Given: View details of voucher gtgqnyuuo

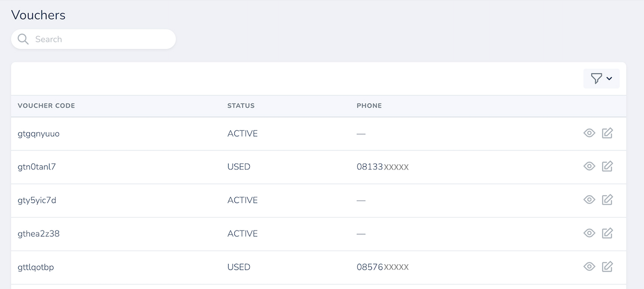Looking at the screenshot, I should coord(589,134).
